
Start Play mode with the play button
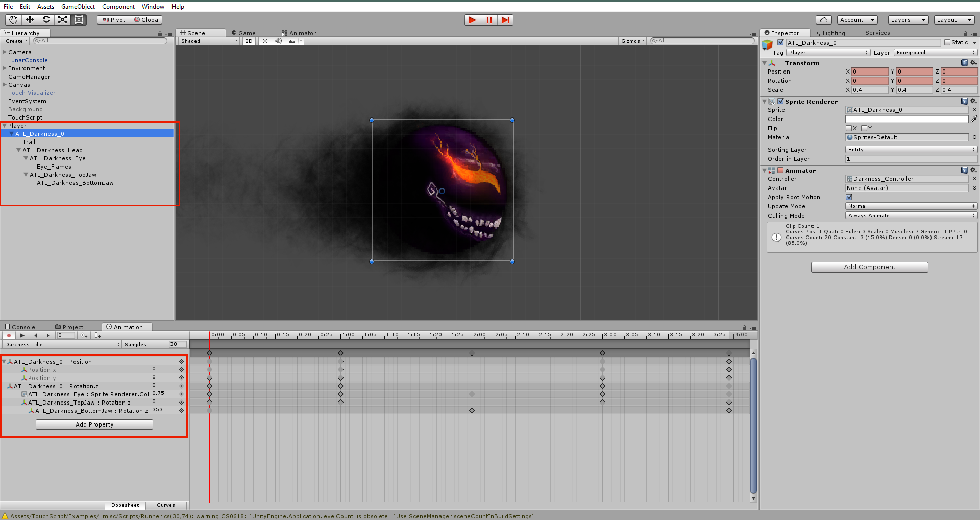pyautogui.click(x=473, y=20)
